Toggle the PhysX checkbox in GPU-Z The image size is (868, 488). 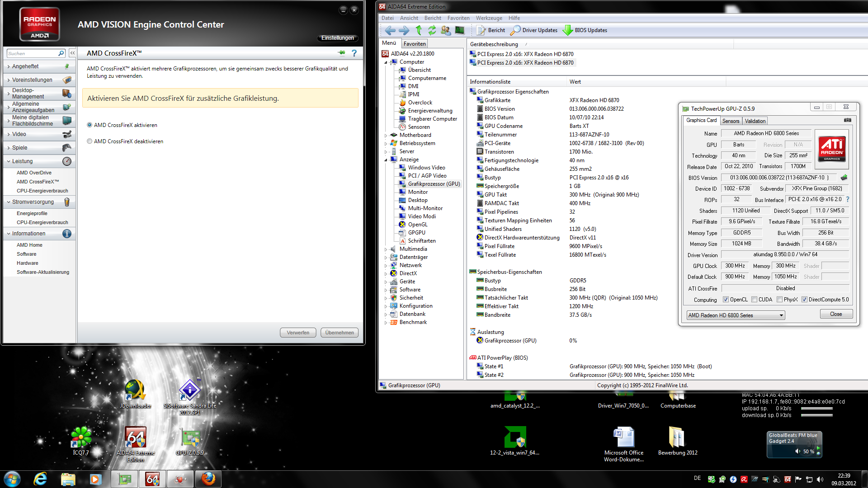[779, 300]
